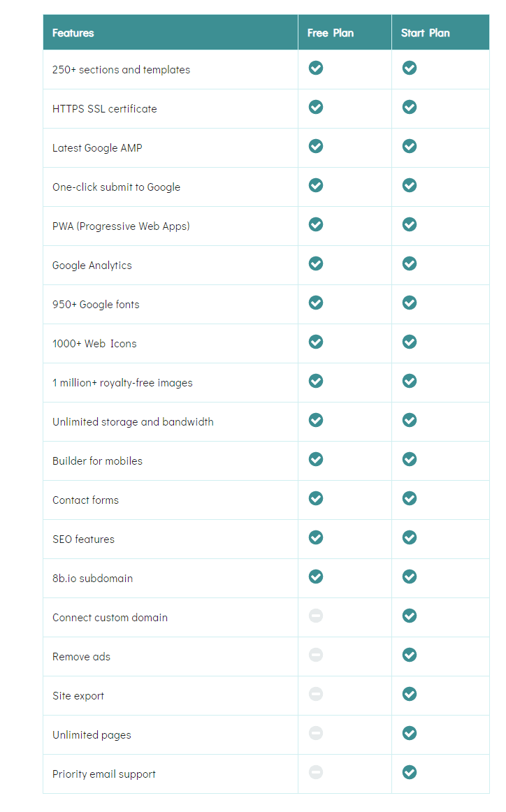Click Start Plan checkmark for Unlimited pages
Viewport: 506px width, 812px height.
(x=410, y=733)
